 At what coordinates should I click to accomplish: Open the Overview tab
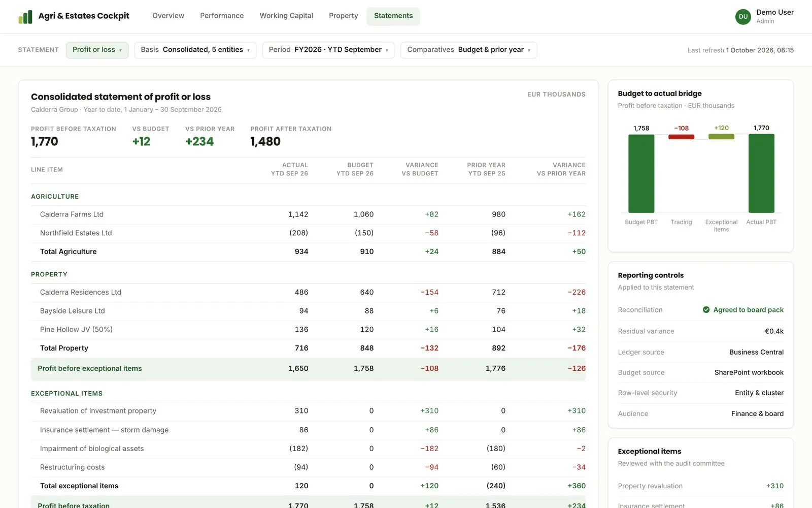click(x=168, y=16)
